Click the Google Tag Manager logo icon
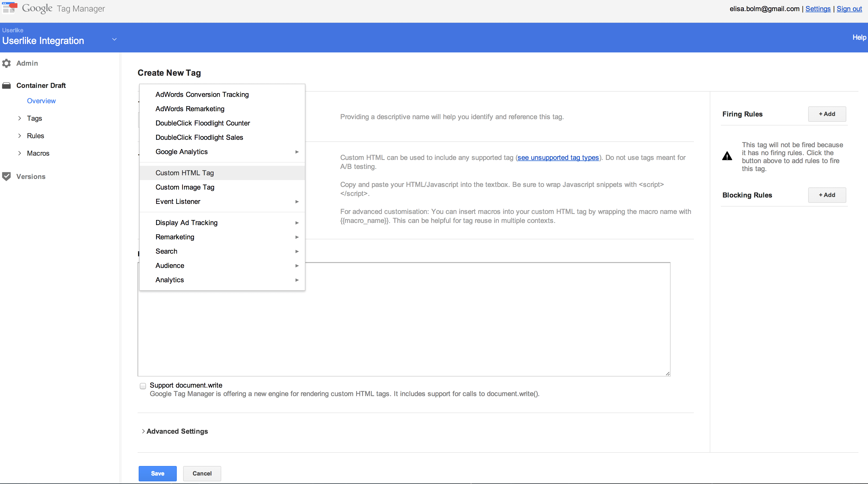This screenshot has width=868, height=484. tap(10, 8)
